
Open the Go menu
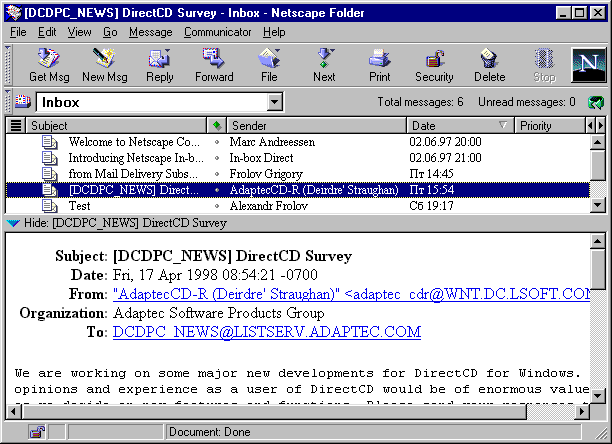coord(110,32)
